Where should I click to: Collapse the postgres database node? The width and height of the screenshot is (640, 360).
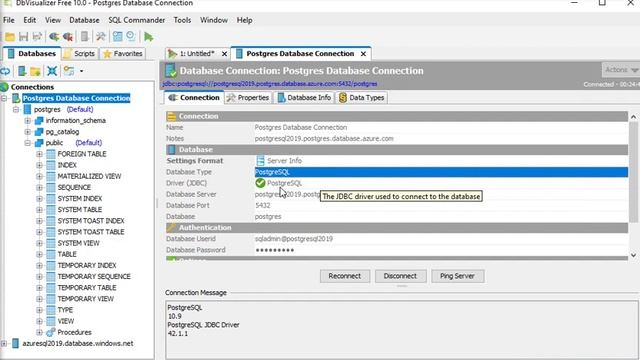tap(16, 109)
